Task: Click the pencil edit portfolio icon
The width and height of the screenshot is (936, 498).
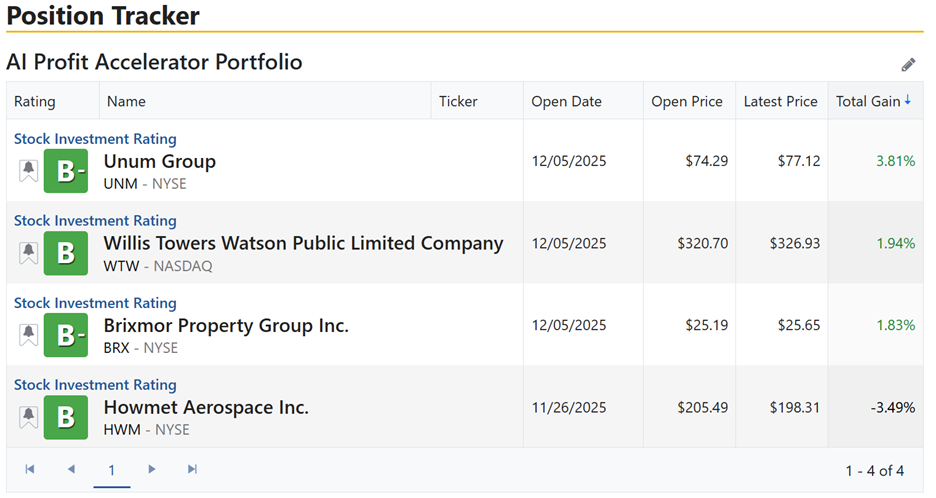Action: point(908,65)
